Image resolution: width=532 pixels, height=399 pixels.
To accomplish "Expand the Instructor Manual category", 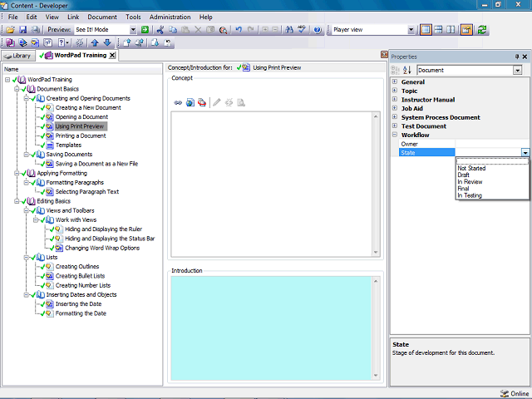I will (395, 100).
